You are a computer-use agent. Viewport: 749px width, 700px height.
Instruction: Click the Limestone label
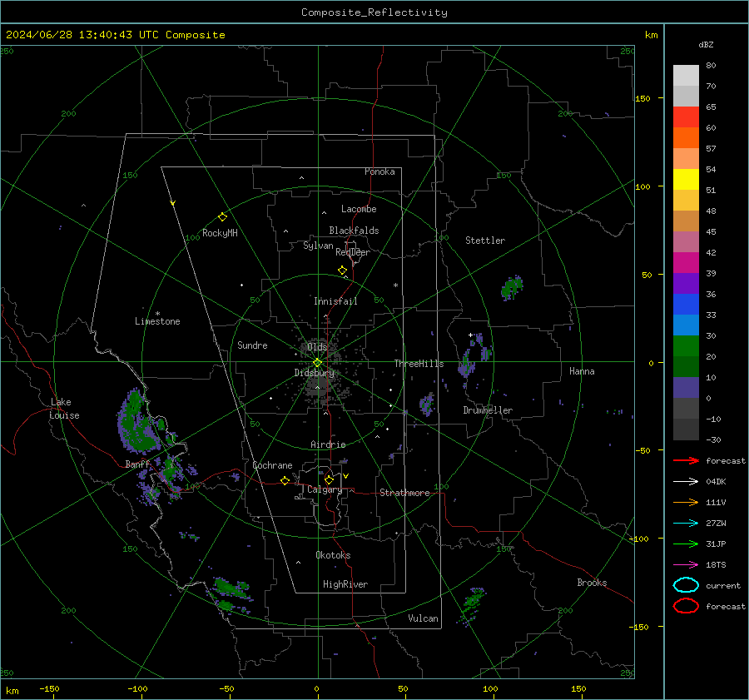click(x=157, y=321)
